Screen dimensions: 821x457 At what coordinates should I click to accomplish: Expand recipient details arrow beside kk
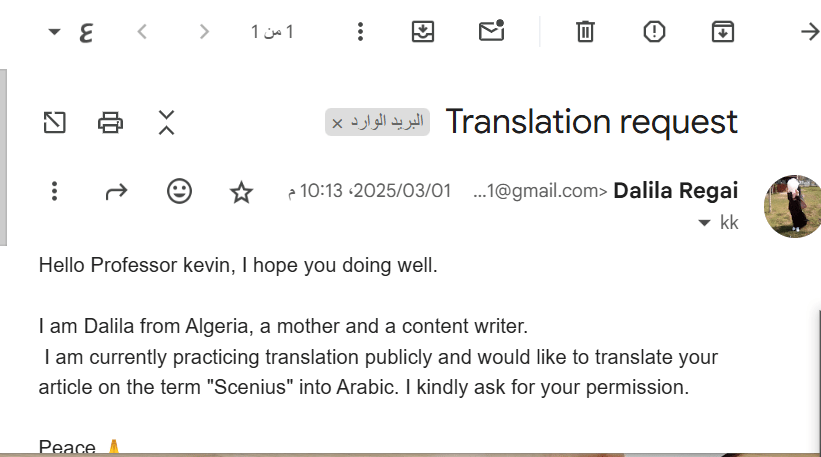coord(703,222)
